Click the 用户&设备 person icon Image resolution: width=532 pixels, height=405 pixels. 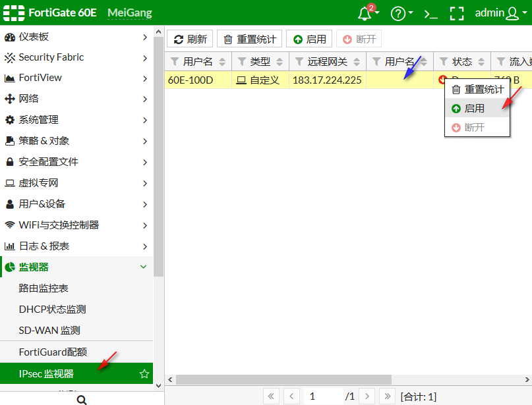click(x=10, y=204)
